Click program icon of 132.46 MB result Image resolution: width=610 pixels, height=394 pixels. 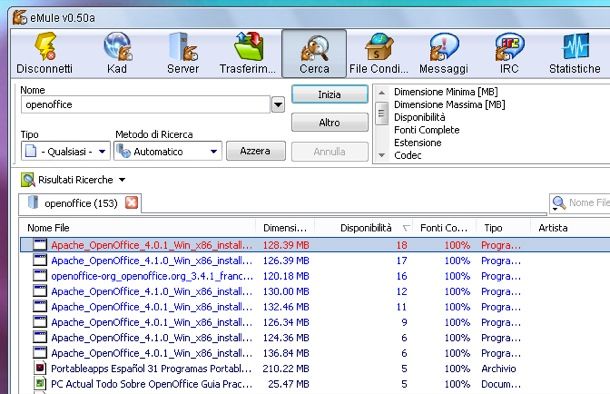pyautogui.click(x=40, y=306)
